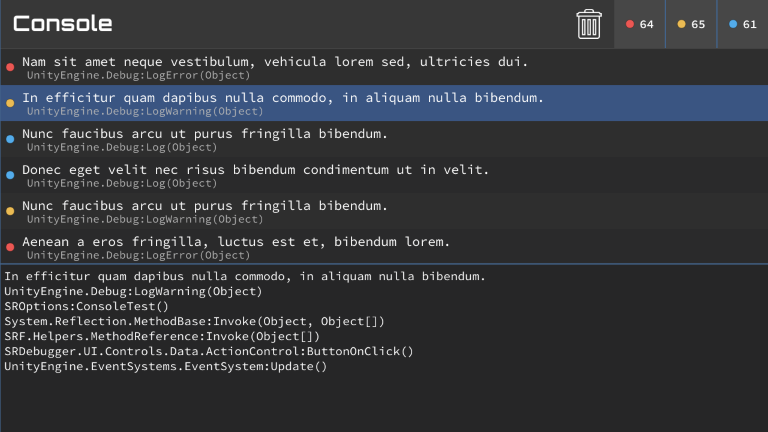Click the Console title
Screen dimensions: 768x432
(x=63, y=24)
